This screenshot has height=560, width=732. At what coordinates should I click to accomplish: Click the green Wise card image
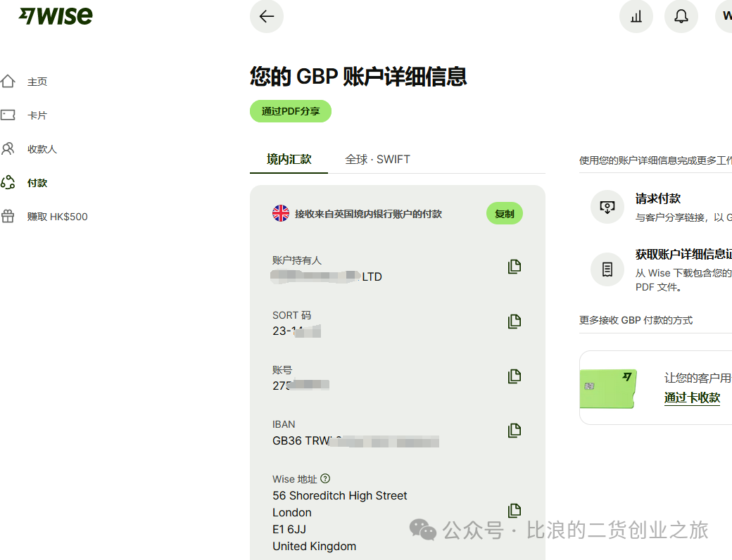click(608, 389)
